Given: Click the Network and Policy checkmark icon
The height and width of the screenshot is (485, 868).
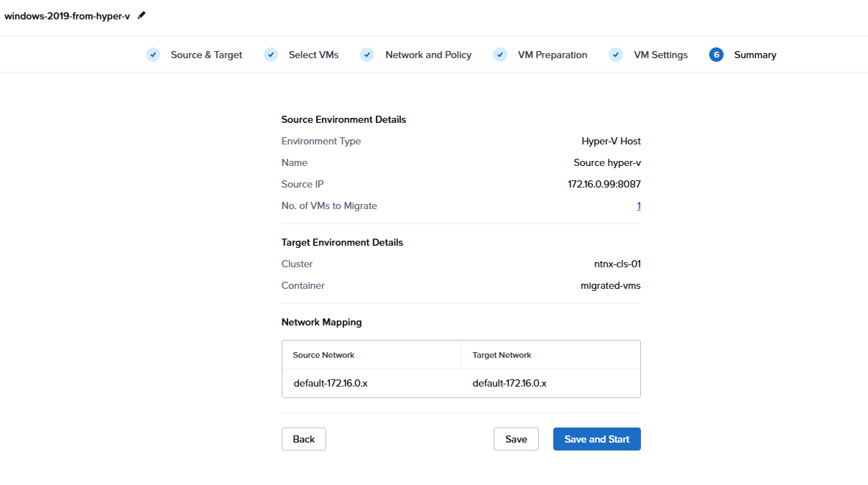Looking at the screenshot, I should pos(367,55).
